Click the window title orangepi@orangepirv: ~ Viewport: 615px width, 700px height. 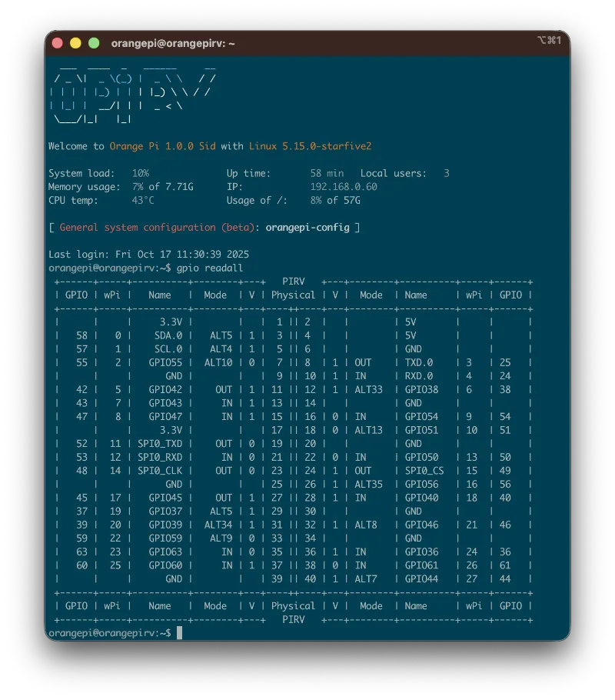173,44
